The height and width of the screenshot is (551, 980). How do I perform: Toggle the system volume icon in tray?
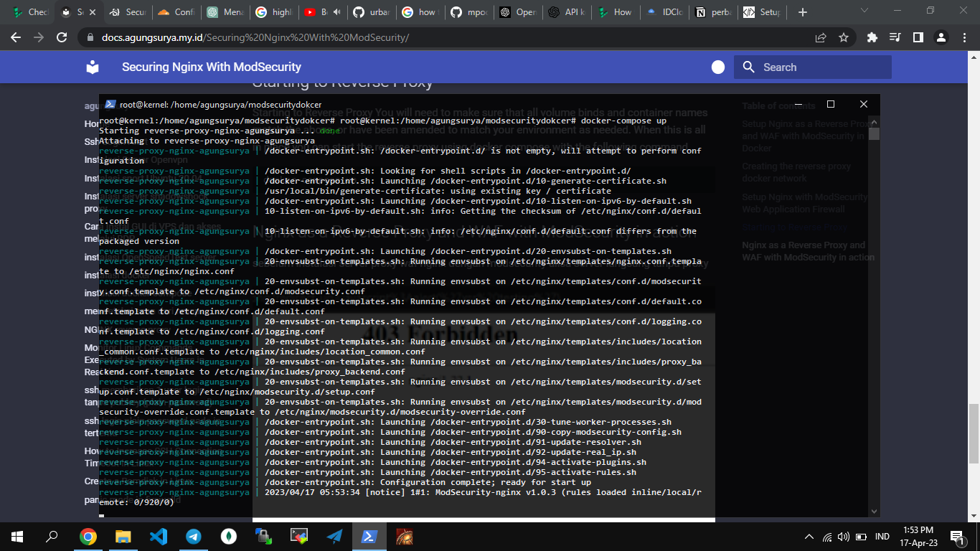point(844,537)
